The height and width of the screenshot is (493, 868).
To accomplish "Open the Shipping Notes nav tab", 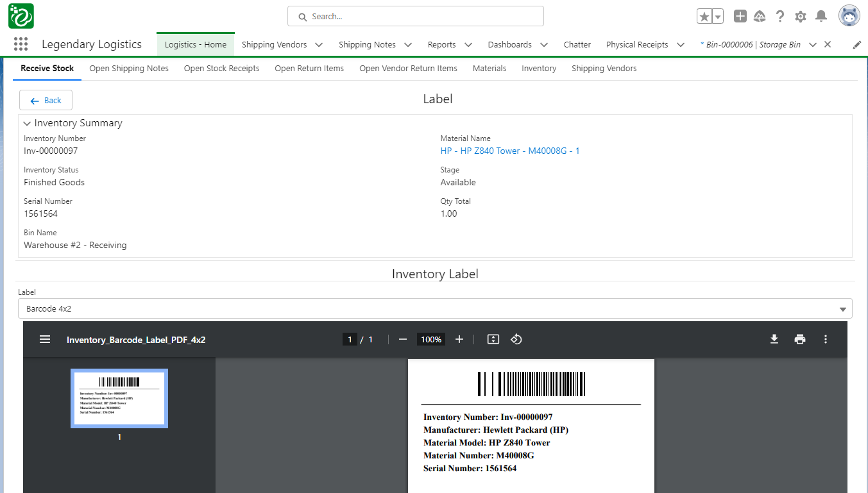I will (x=367, y=44).
